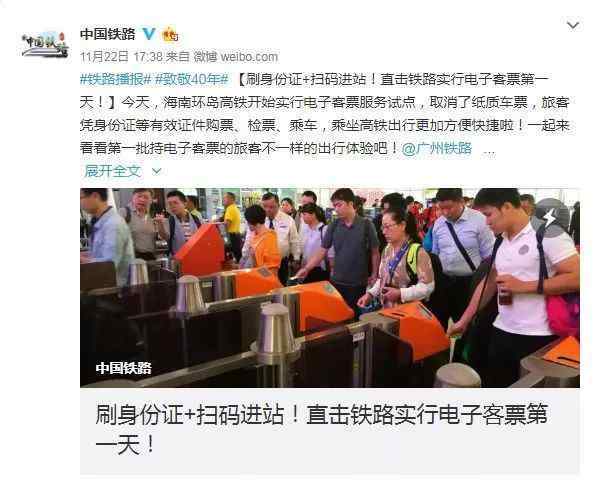Click the blue V verification badge
The image size is (594, 484).
(x=149, y=34)
